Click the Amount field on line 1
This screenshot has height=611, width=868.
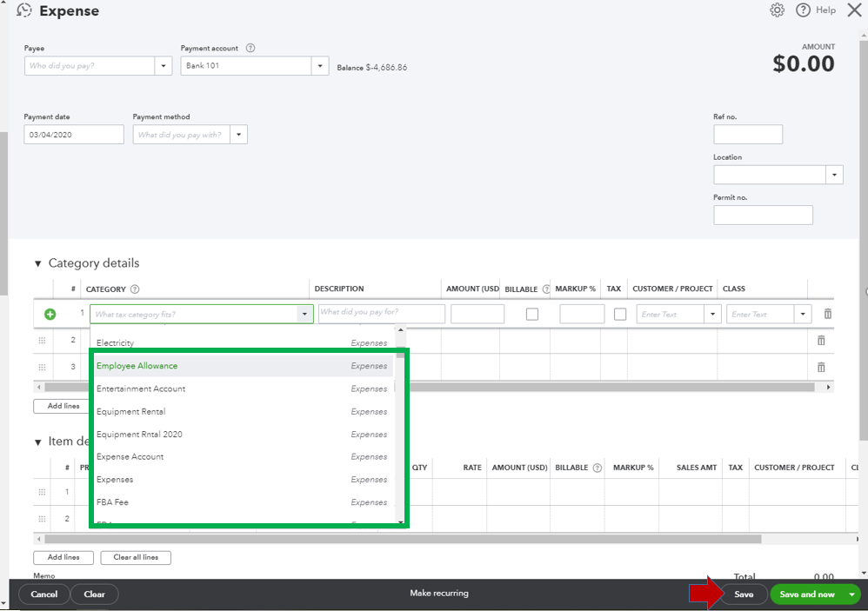pyautogui.click(x=477, y=314)
